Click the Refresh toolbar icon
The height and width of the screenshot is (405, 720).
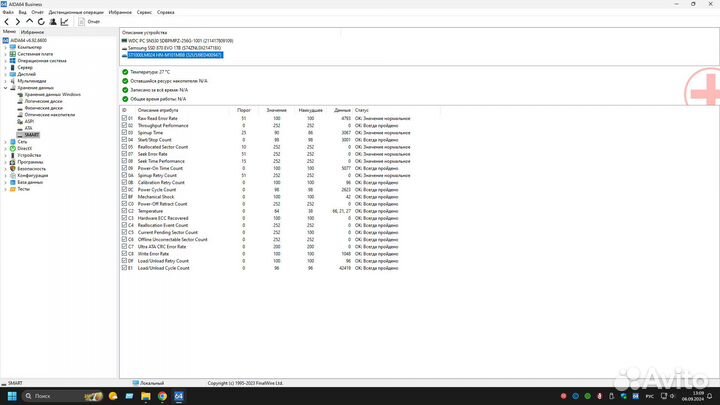point(39,20)
